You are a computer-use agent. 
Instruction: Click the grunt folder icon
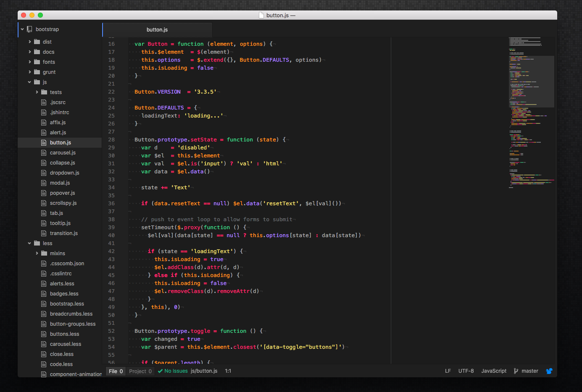tap(37, 72)
